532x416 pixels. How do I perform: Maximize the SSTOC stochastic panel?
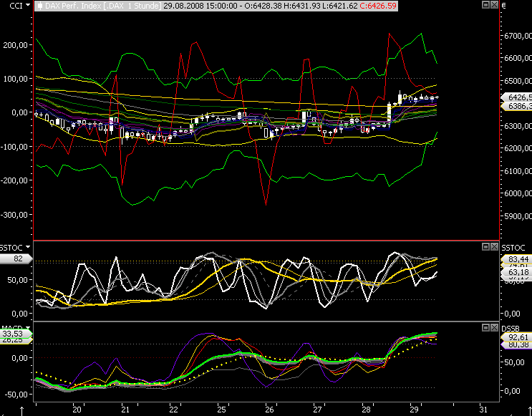pyautogui.click(x=485, y=246)
